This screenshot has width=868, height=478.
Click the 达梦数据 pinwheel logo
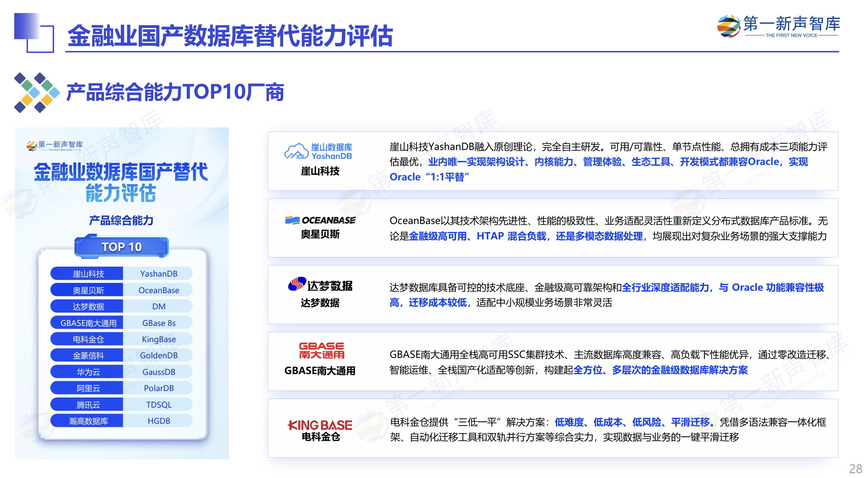tap(296, 284)
